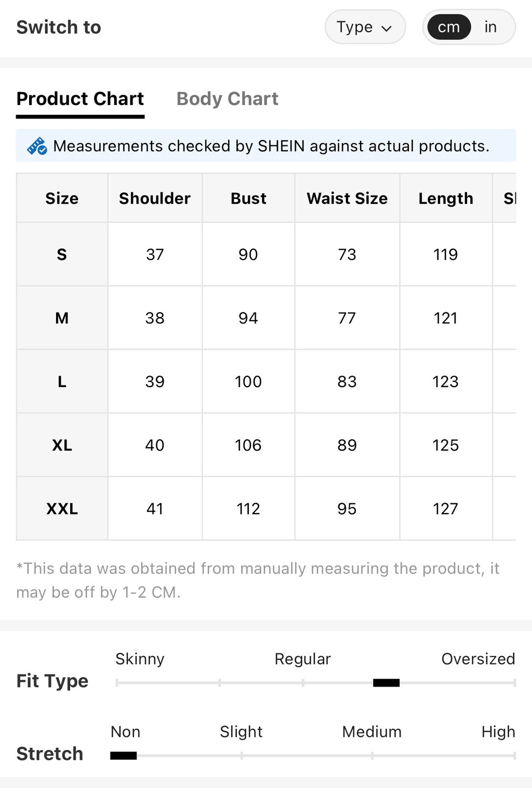532x791 pixels.
Task: Click the Bust column header
Action: [x=248, y=199]
